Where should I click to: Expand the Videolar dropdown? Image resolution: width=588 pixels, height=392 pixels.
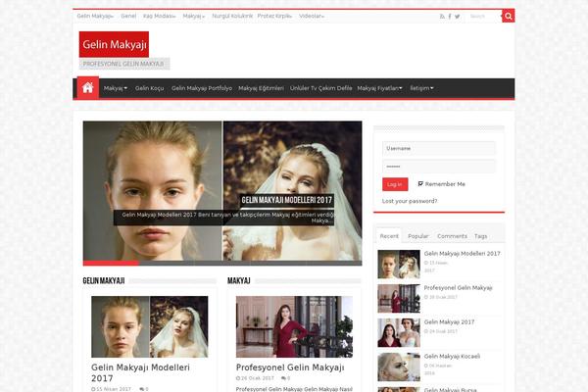[312, 16]
